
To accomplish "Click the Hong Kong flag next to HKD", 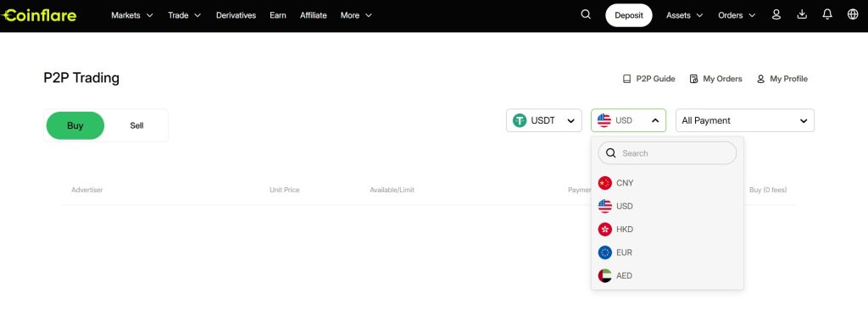I will (x=605, y=230).
